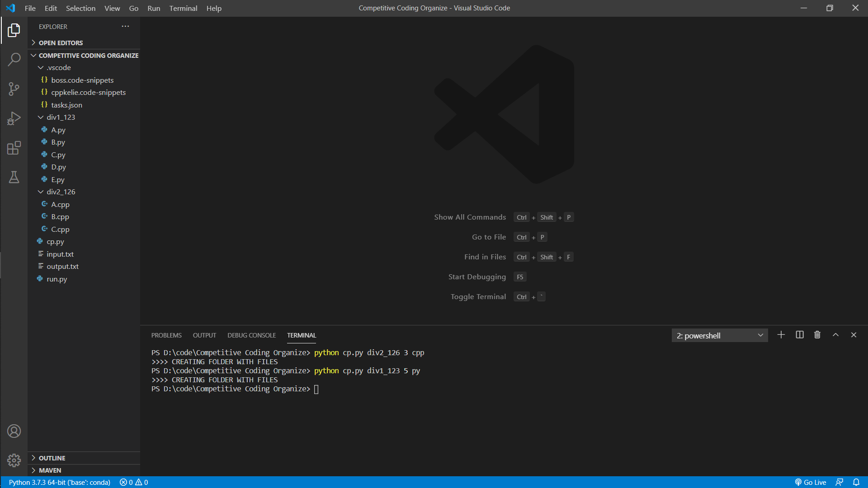Open the Selection menu
Screen dimensions: 868x488
(x=80, y=8)
